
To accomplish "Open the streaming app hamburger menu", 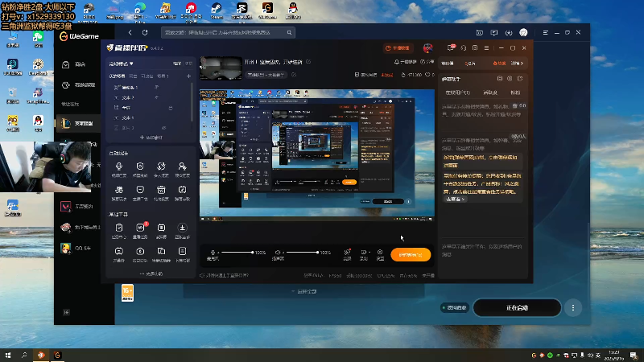I will (x=486, y=48).
